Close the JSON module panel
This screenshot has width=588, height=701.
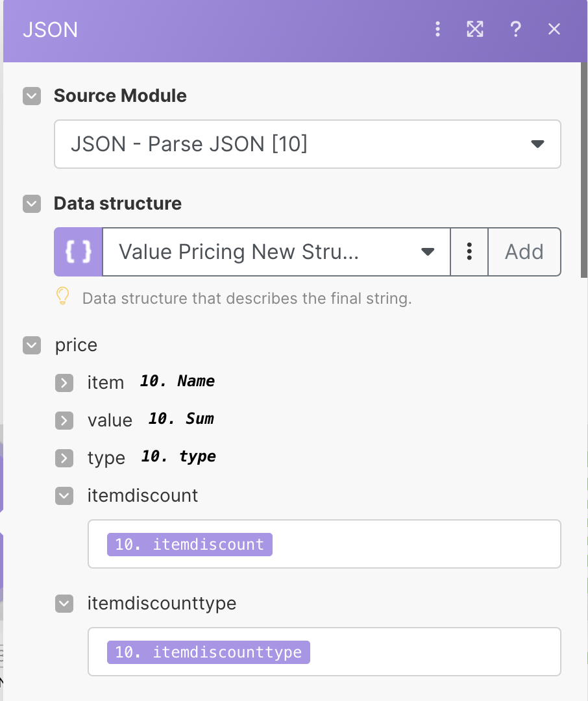coord(554,29)
